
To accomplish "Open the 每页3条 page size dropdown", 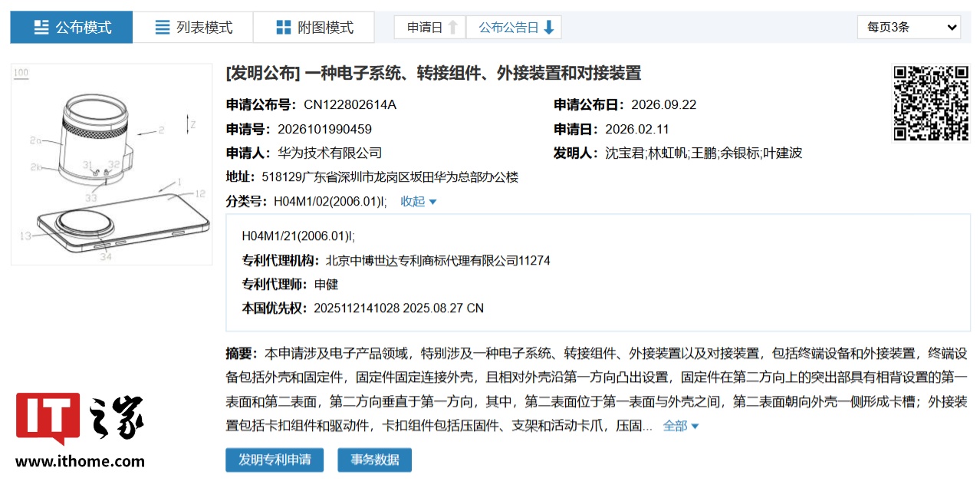I will pos(909,27).
